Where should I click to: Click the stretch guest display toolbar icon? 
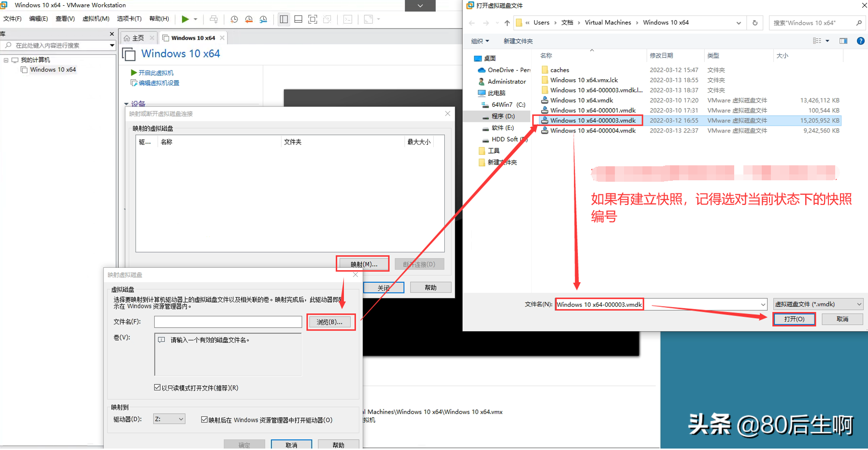coord(369,19)
